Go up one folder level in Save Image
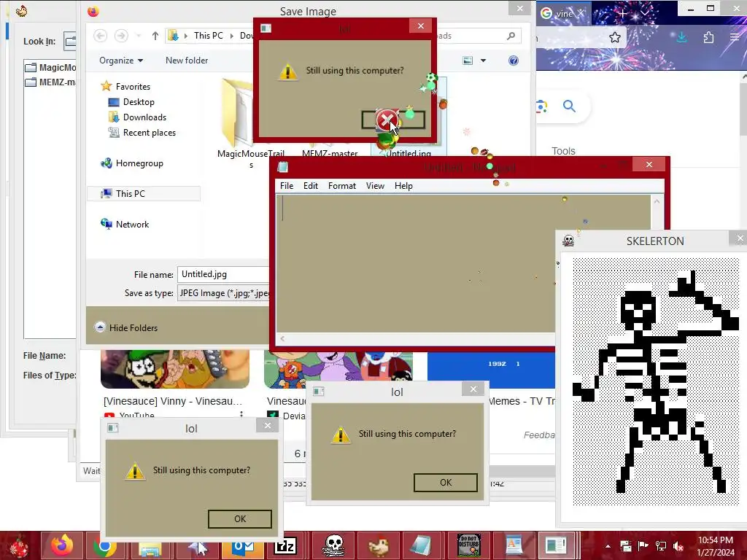The width and height of the screenshot is (747, 560). (155, 36)
